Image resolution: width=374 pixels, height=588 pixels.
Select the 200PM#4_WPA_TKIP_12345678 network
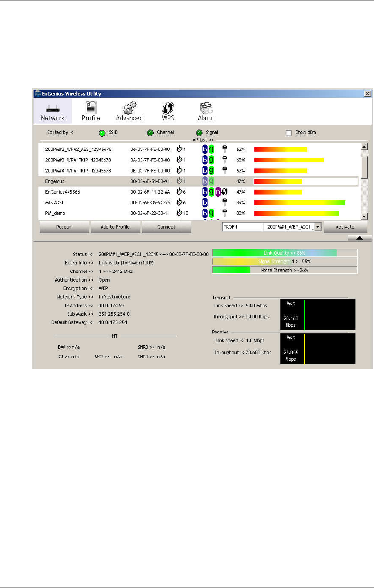[199, 171]
